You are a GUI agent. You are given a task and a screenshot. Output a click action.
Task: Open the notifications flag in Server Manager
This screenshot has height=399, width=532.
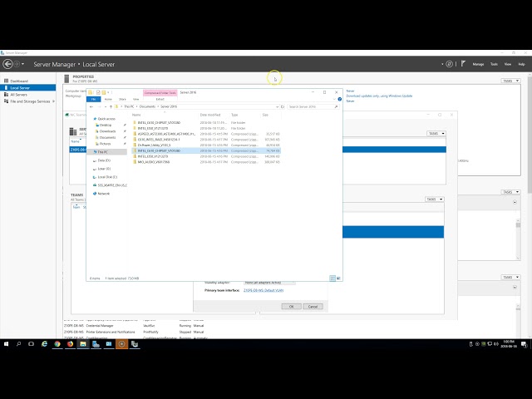coord(463,64)
